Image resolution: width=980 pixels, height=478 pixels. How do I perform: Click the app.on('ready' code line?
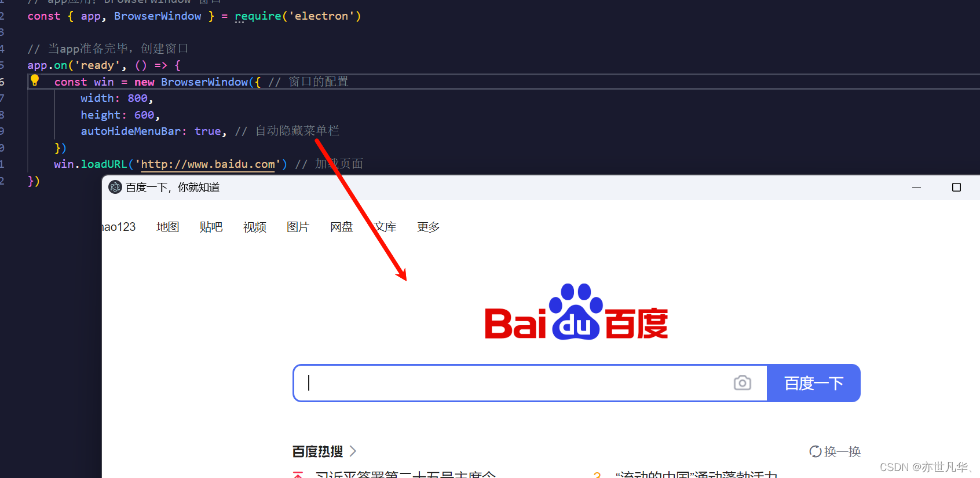click(x=104, y=65)
